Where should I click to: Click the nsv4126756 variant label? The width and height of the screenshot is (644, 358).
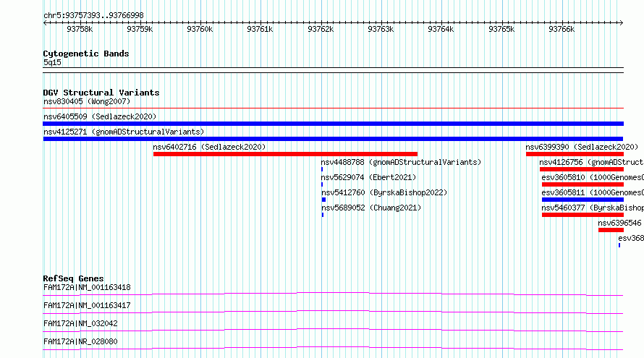pos(591,162)
